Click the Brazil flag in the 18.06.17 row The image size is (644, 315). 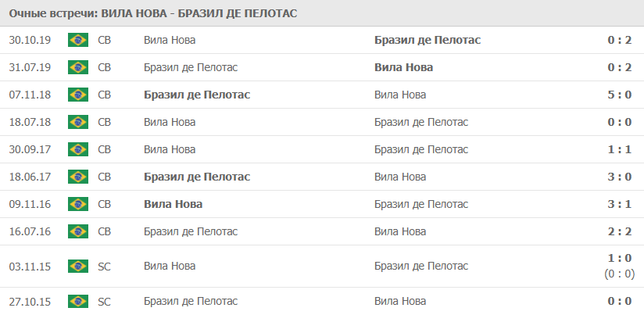[78, 177]
